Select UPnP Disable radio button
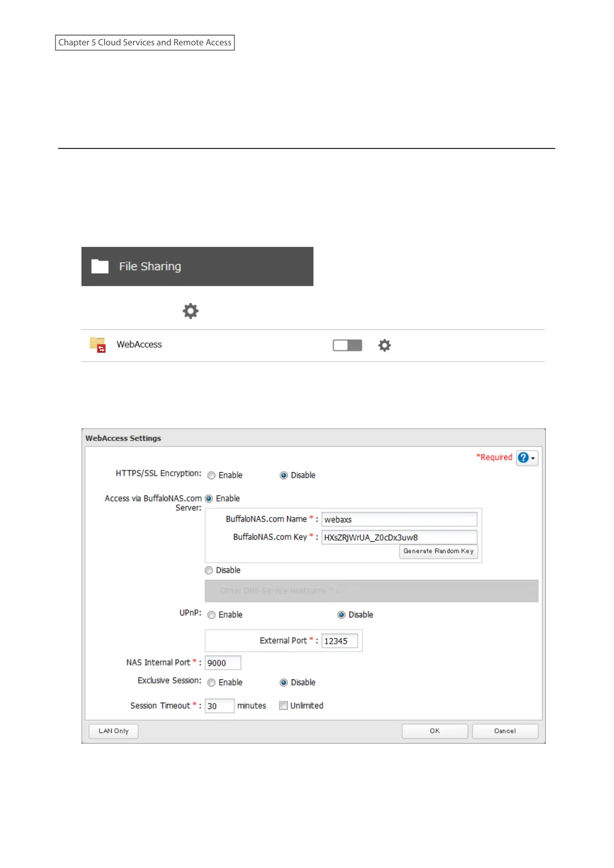 (341, 615)
